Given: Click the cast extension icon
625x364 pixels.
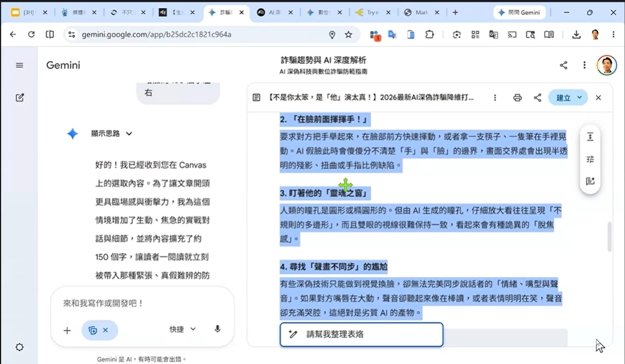Looking at the screenshot, I should click(x=512, y=35).
